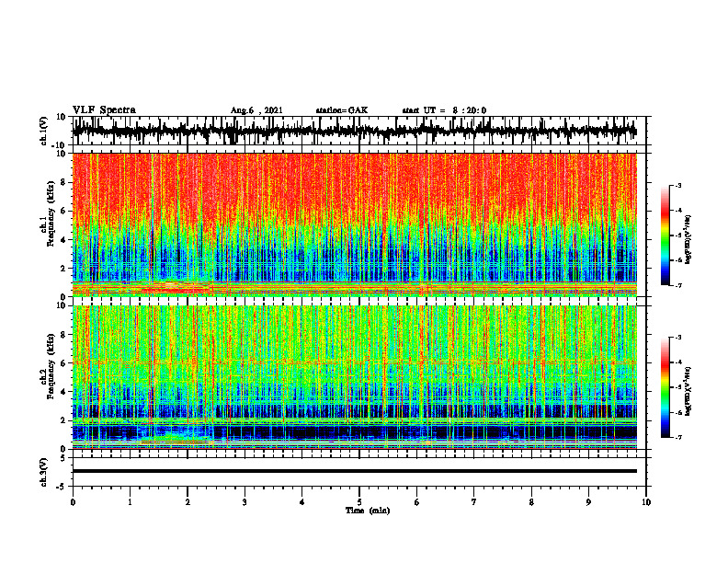Click time axis tick label '3'
728x563 pixels.
pos(245,502)
